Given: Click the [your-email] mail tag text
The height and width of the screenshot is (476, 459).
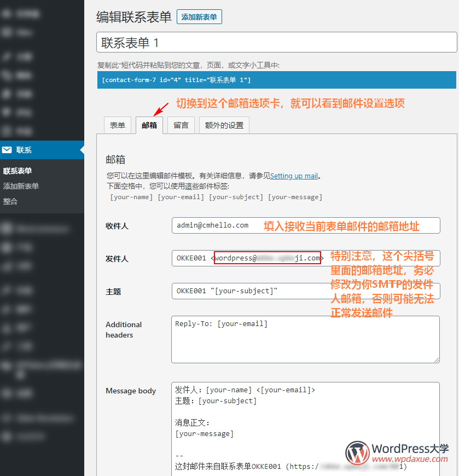Looking at the screenshot, I should 181,197.
